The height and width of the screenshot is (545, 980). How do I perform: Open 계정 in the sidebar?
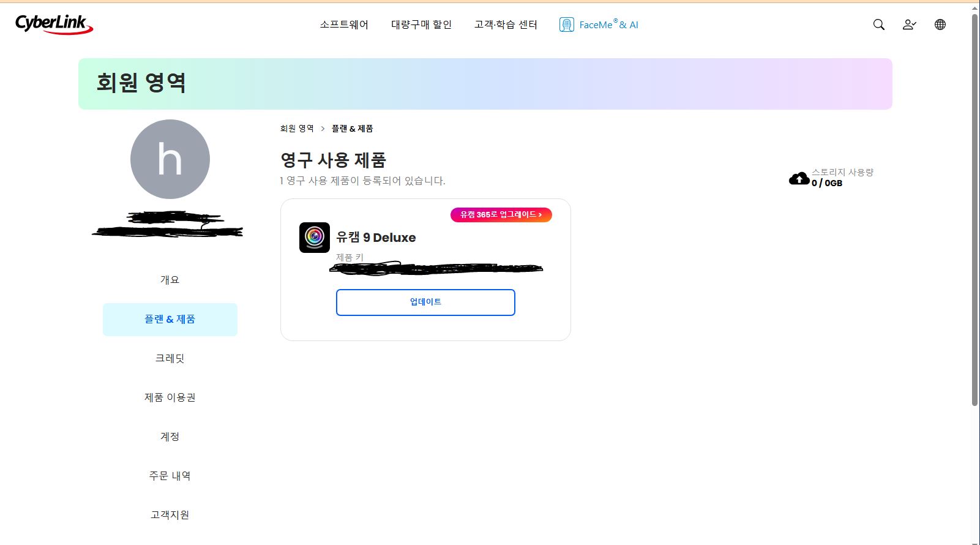pos(170,437)
